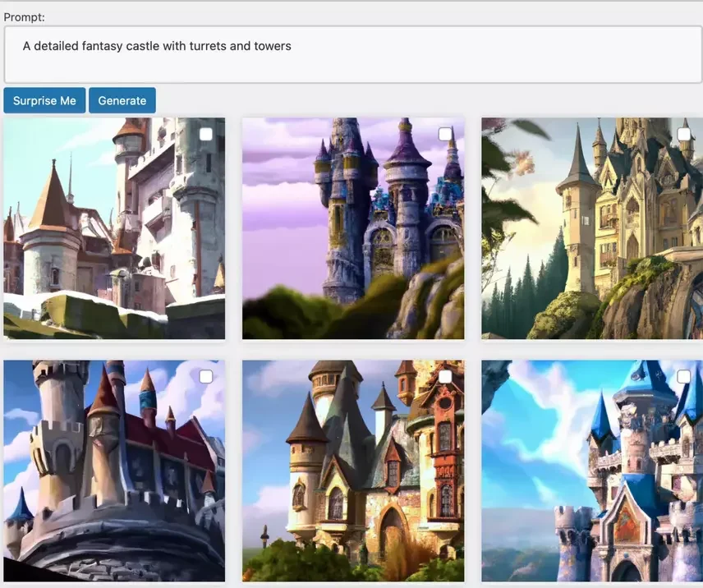Screen dimensions: 703x588
Task: Click the empty area below the prompt text inside the box
Action: [353, 70]
